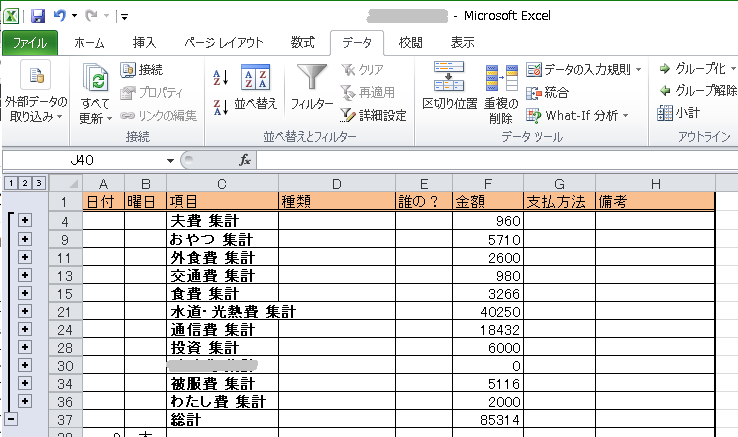Click the 再適用 button

pyautogui.click(x=368, y=92)
